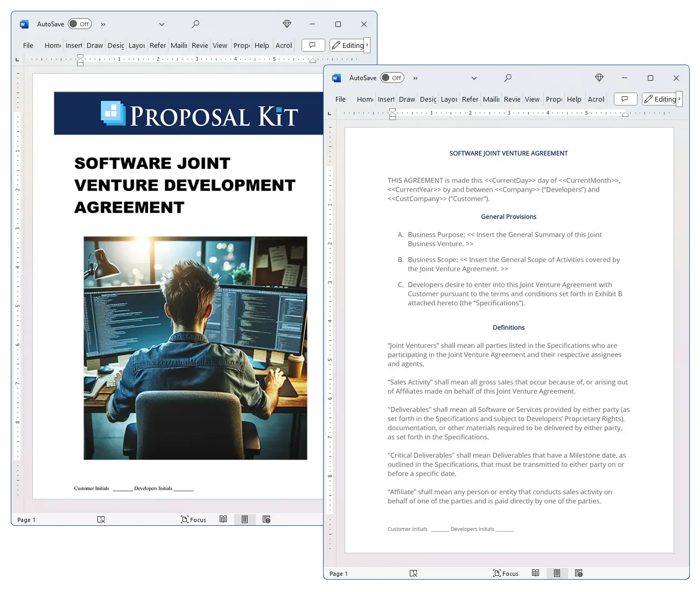Open the File menu in the front window
The width and height of the screenshot is (700, 592).
pos(340,99)
